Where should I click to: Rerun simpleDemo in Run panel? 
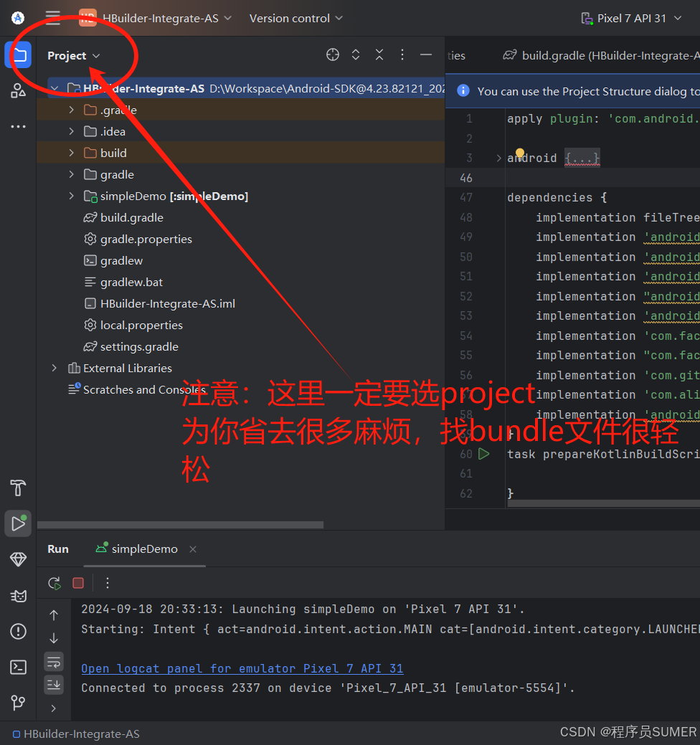click(55, 583)
